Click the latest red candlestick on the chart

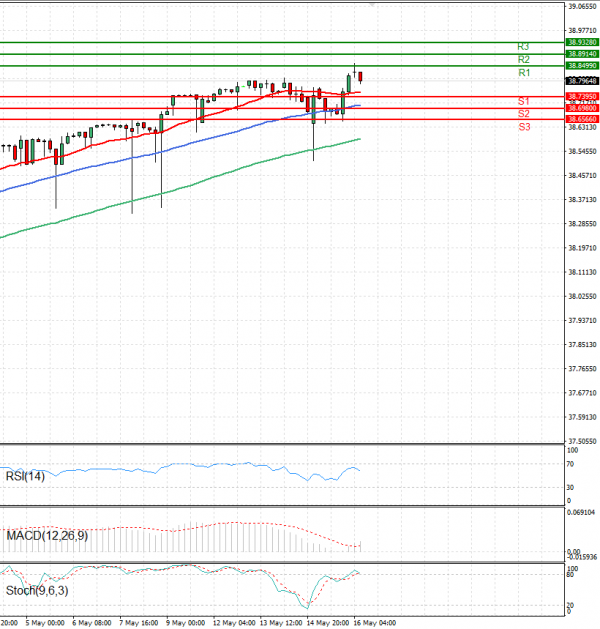tap(361, 77)
